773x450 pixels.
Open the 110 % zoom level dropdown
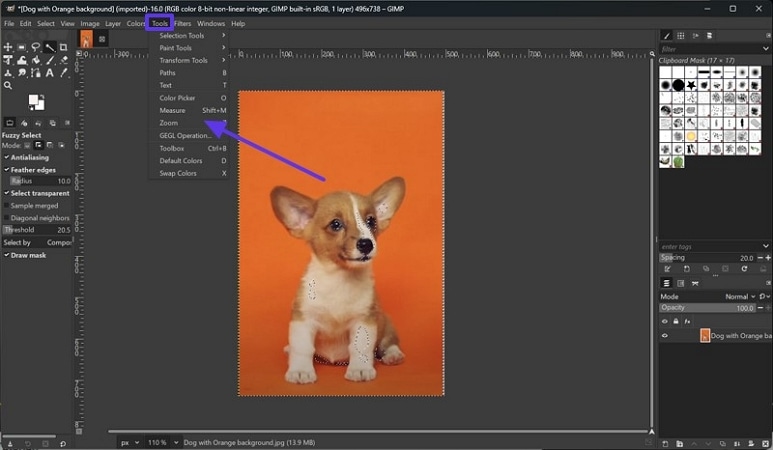[x=162, y=443]
